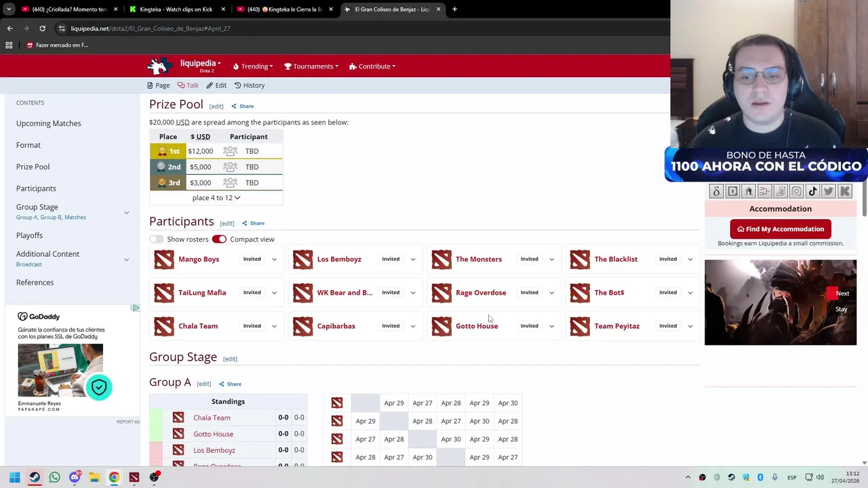Jump to Upcoming Matches in contents
Image resolution: width=868 pixels, height=488 pixels.
pyautogui.click(x=49, y=123)
